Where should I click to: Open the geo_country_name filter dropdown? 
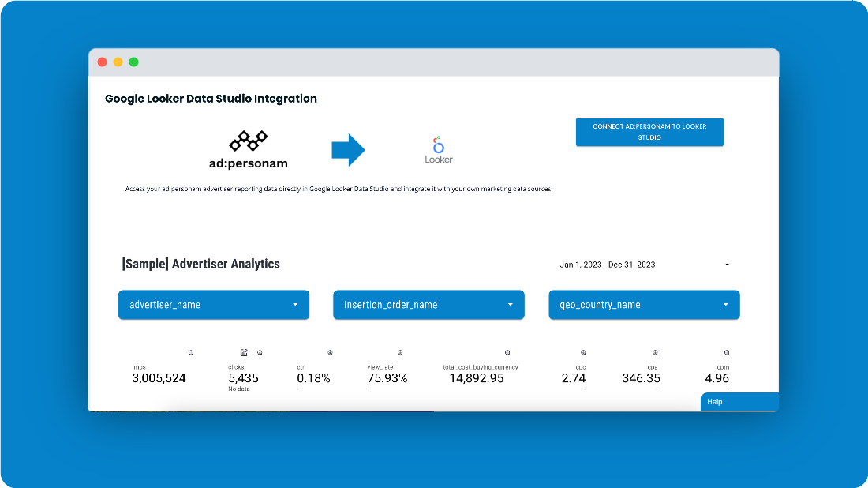coord(644,305)
